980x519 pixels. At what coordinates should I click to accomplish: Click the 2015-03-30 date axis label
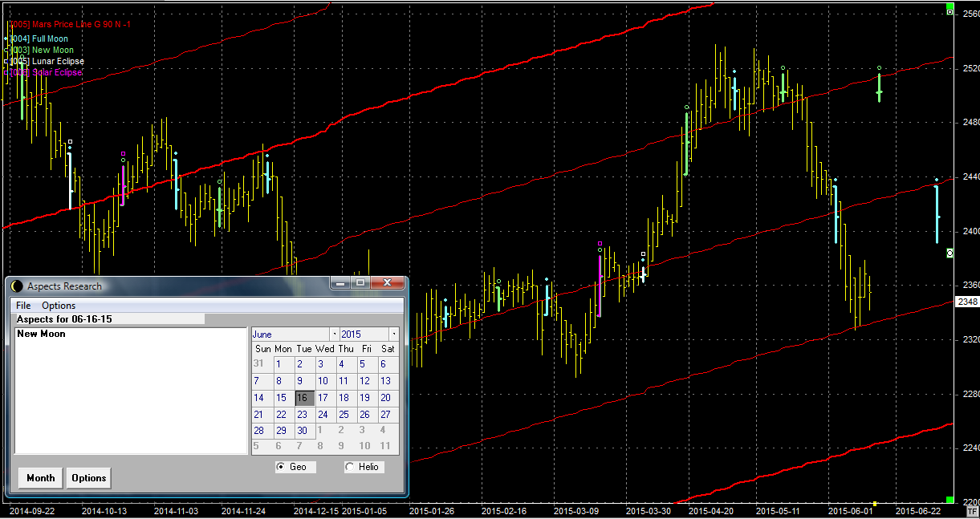pos(648,510)
